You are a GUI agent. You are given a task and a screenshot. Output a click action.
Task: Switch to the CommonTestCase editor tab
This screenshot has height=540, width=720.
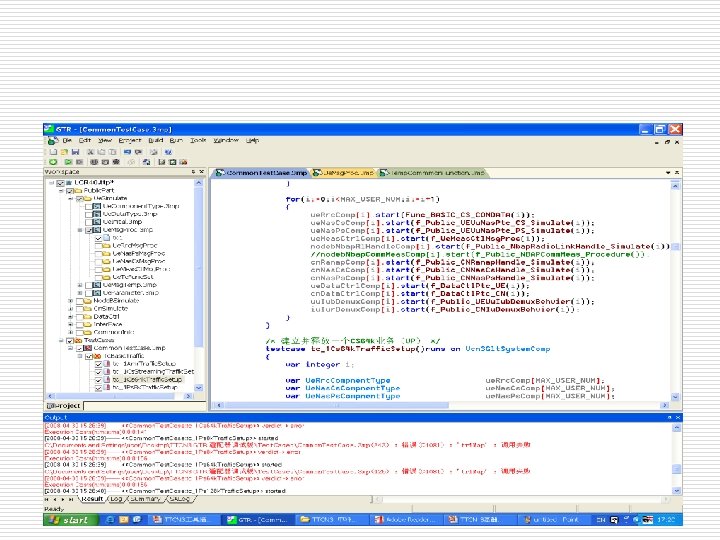click(x=261, y=173)
